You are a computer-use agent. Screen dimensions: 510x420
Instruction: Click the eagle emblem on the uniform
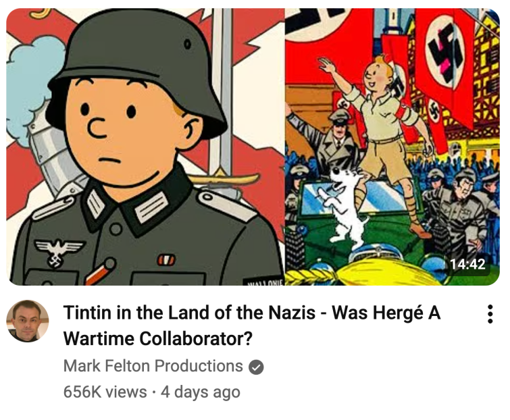coord(59,252)
